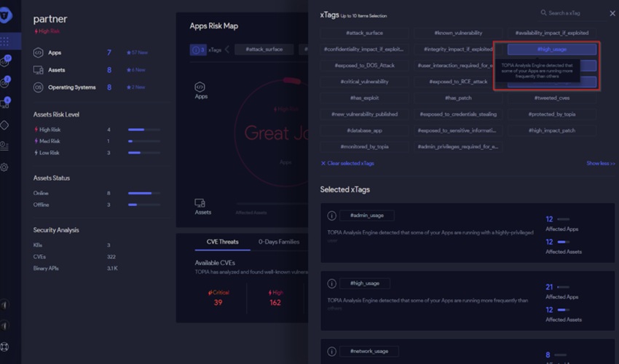Click the Topia shield logo
The width and height of the screenshot is (619, 364).
(5, 16)
